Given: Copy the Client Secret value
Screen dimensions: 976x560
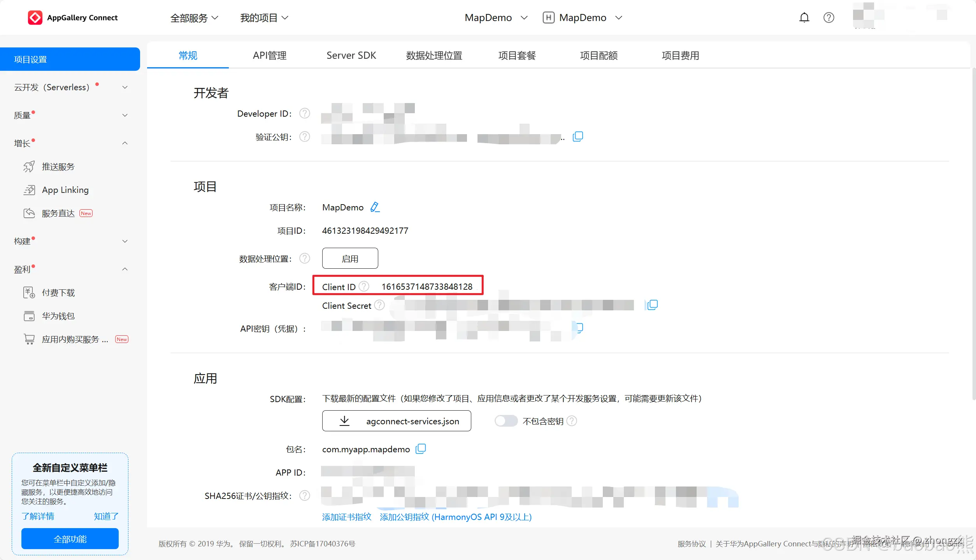Looking at the screenshot, I should pos(653,305).
